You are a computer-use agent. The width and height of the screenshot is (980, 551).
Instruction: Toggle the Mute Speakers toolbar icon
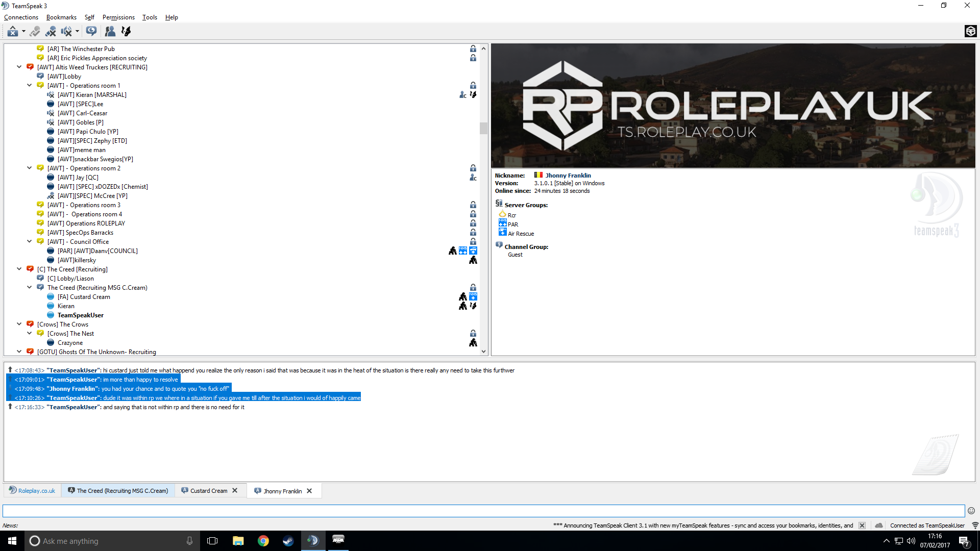(66, 32)
